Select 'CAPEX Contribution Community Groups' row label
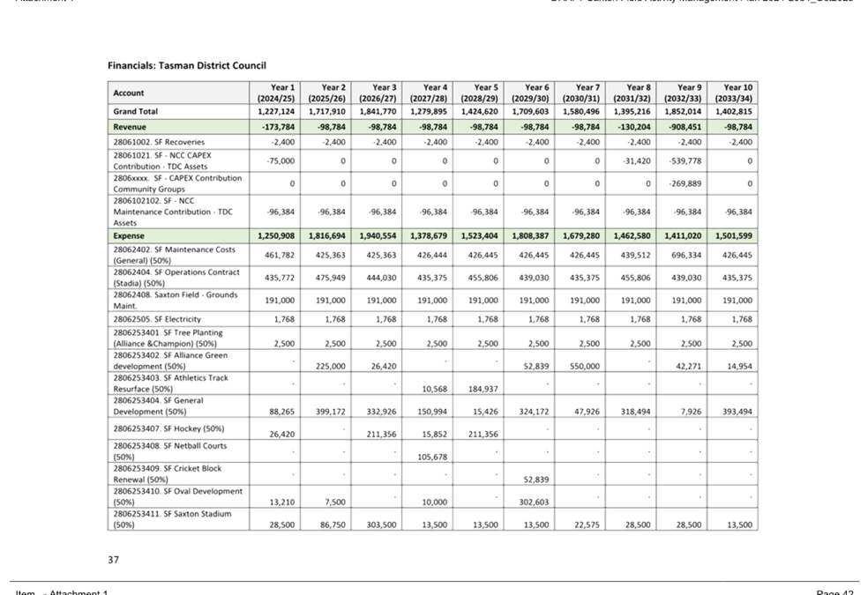Viewport: 868px width, 595px height. pos(177,183)
